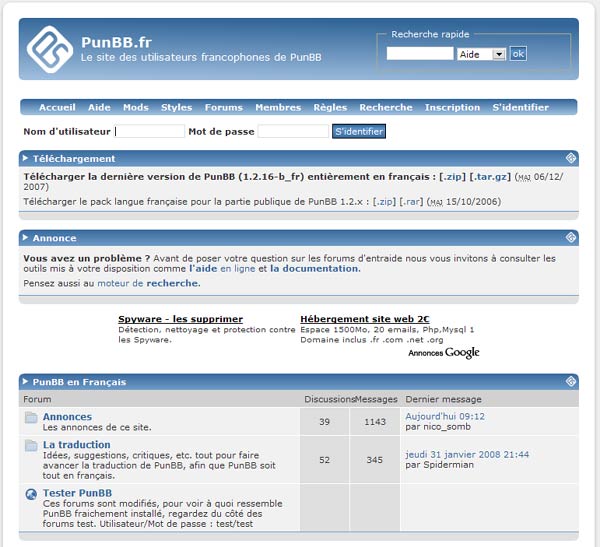Screen dimensions: 600x547
Task: Open Aide in the navigation bar
Action: click(99, 107)
